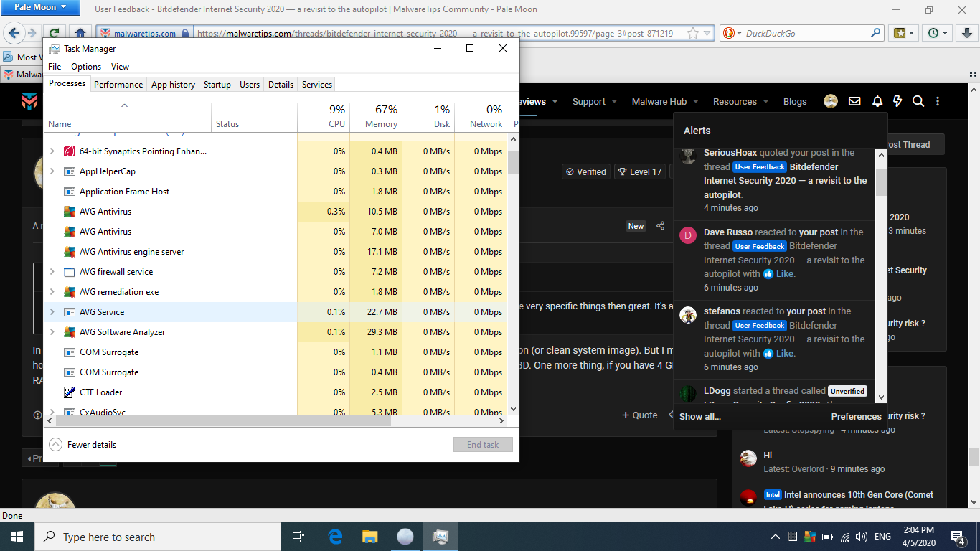Open File Explorer from the taskbar
The height and width of the screenshot is (551, 980).
pos(369,537)
